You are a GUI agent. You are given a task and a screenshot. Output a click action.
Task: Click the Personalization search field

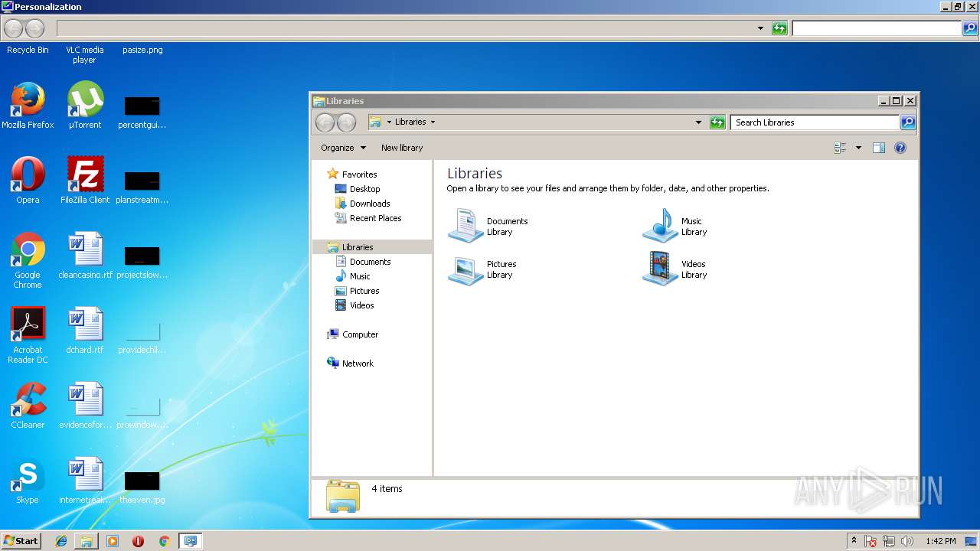point(876,28)
